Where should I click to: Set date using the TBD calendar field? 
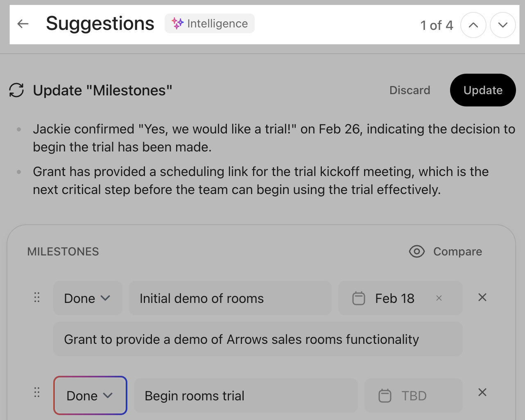click(413, 396)
